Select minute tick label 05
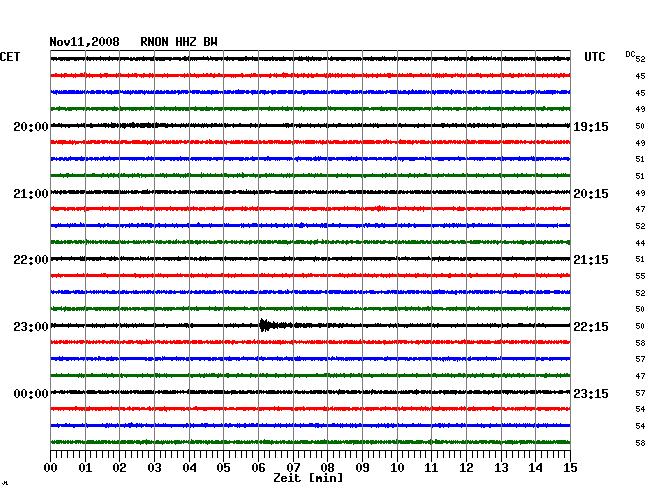Screen dimensions: 650x494 223,468
